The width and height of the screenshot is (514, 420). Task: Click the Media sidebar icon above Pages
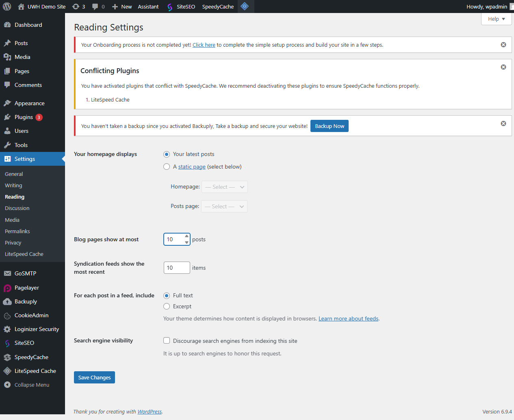7,57
